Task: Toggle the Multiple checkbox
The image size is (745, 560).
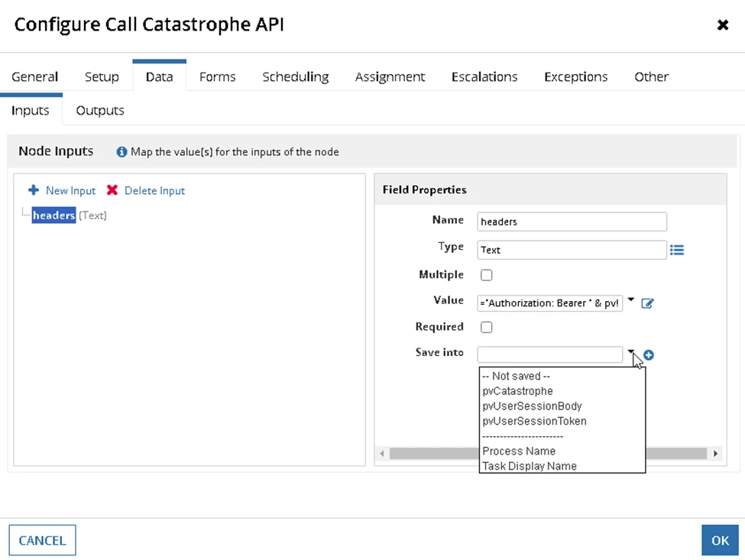Action: click(x=486, y=275)
